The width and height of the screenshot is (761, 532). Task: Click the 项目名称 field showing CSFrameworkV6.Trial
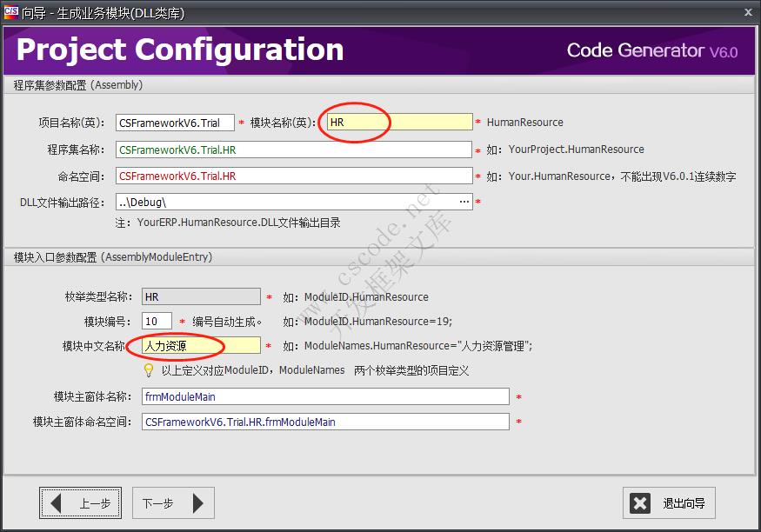[x=174, y=122]
